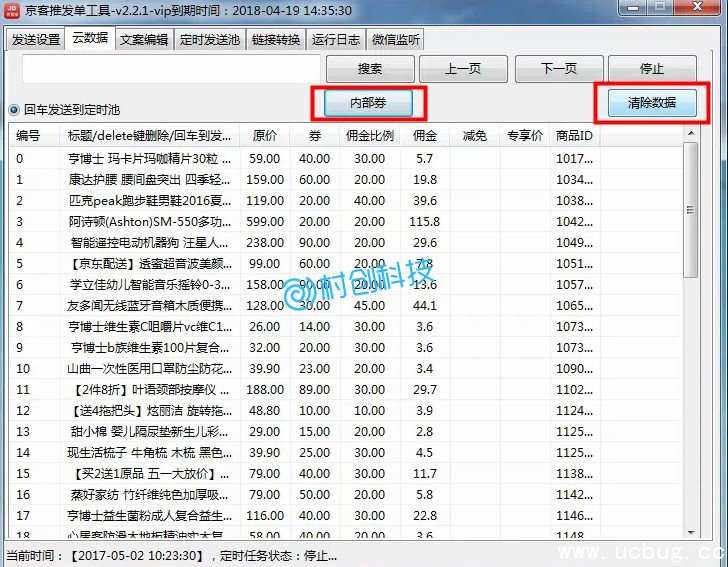The height and width of the screenshot is (567, 728).
Task: Click the 清除数据 button
Action: [x=652, y=103]
